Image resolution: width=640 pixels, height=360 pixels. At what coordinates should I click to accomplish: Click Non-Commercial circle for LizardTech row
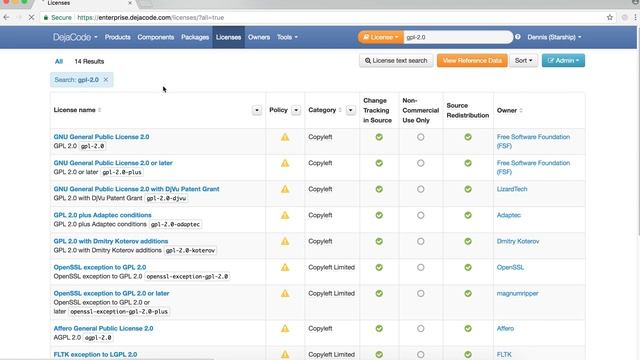(x=420, y=189)
